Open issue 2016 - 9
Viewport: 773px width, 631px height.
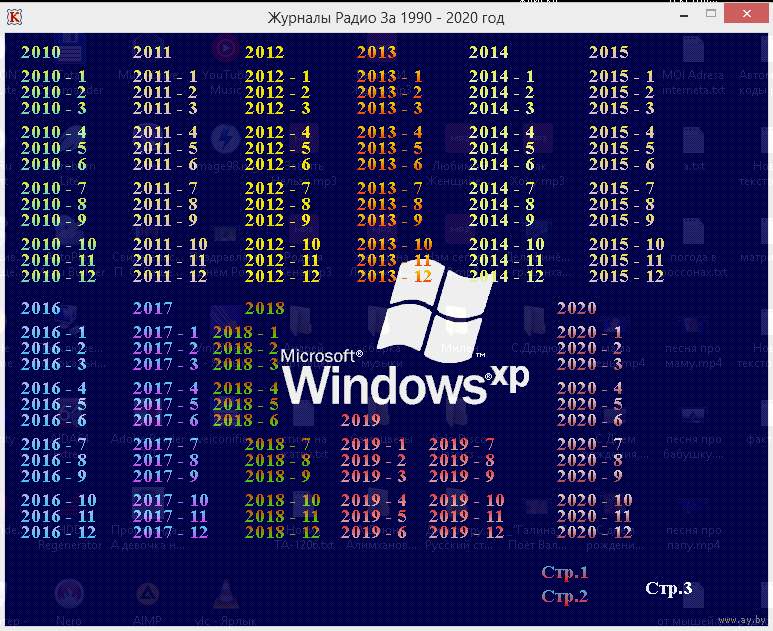point(54,476)
